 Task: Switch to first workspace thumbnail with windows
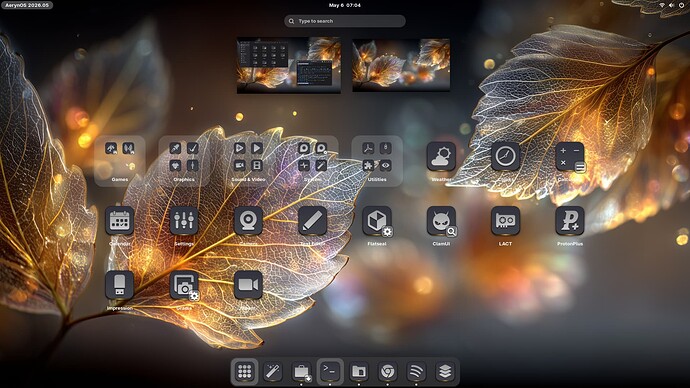tap(289, 65)
